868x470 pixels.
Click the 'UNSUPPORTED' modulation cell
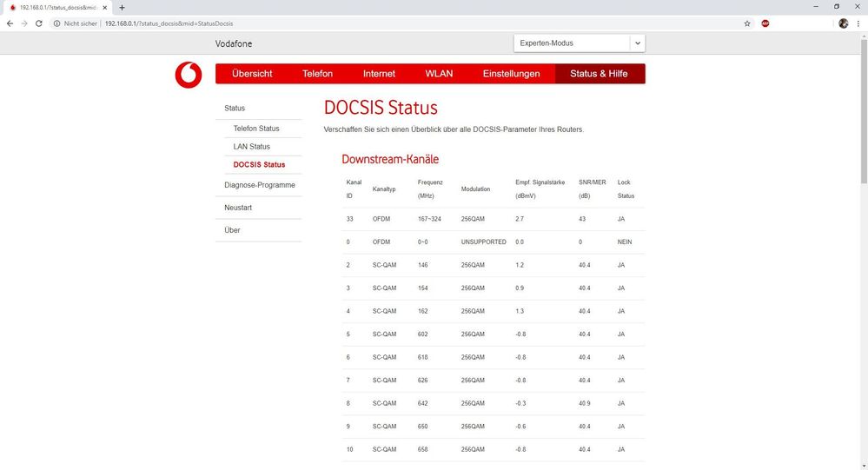[484, 242]
